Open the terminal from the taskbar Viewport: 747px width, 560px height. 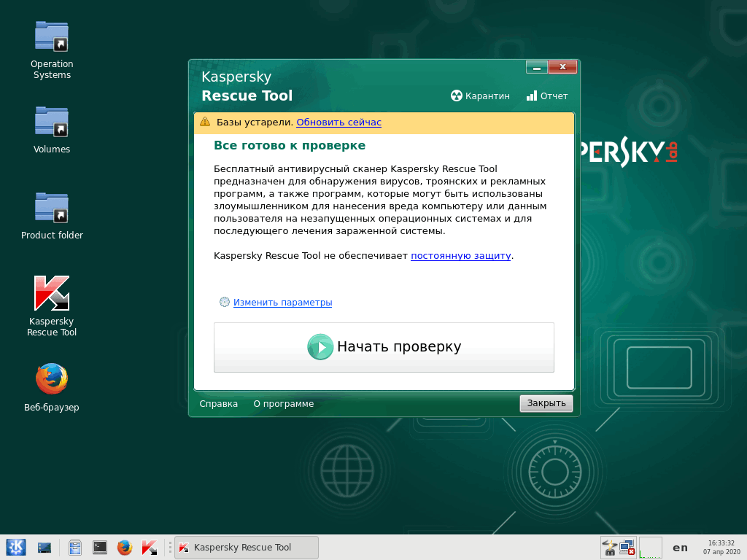pyautogui.click(x=99, y=548)
